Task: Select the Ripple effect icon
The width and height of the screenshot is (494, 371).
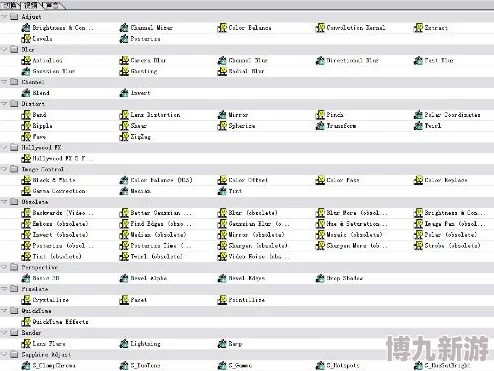Action: pyautogui.click(x=26, y=126)
